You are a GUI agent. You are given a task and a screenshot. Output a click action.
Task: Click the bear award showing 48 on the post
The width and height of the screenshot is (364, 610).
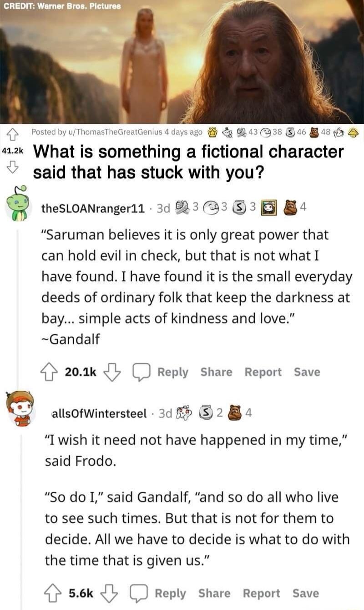tap(314, 133)
